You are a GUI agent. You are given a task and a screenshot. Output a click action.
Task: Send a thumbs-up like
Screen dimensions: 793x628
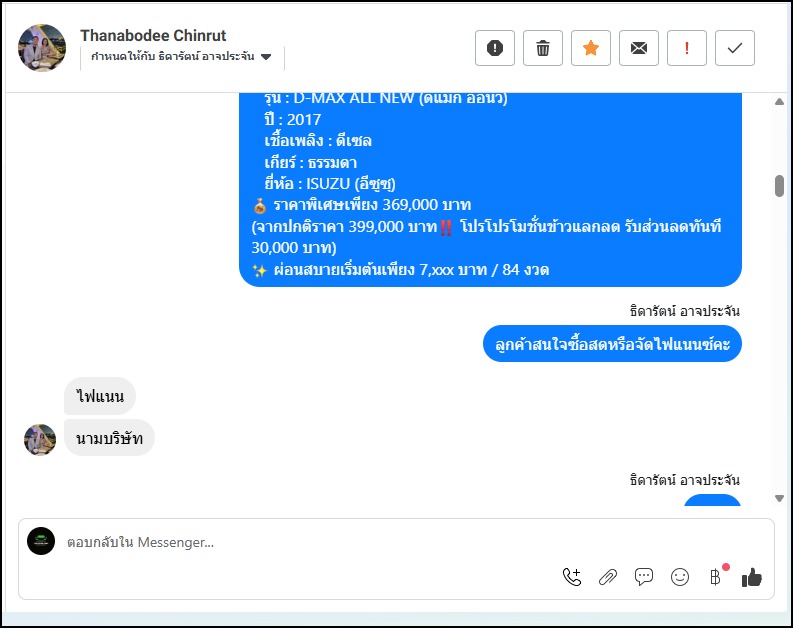coord(752,577)
